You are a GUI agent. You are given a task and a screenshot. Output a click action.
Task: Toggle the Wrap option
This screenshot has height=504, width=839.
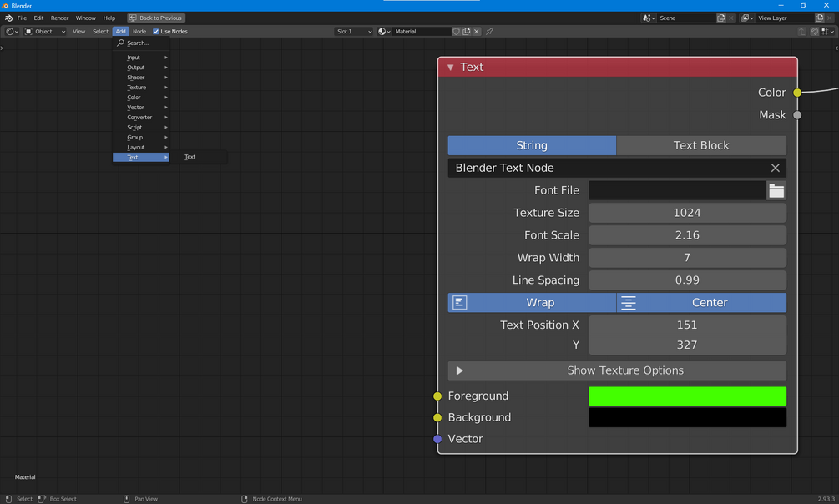pos(532,303)
